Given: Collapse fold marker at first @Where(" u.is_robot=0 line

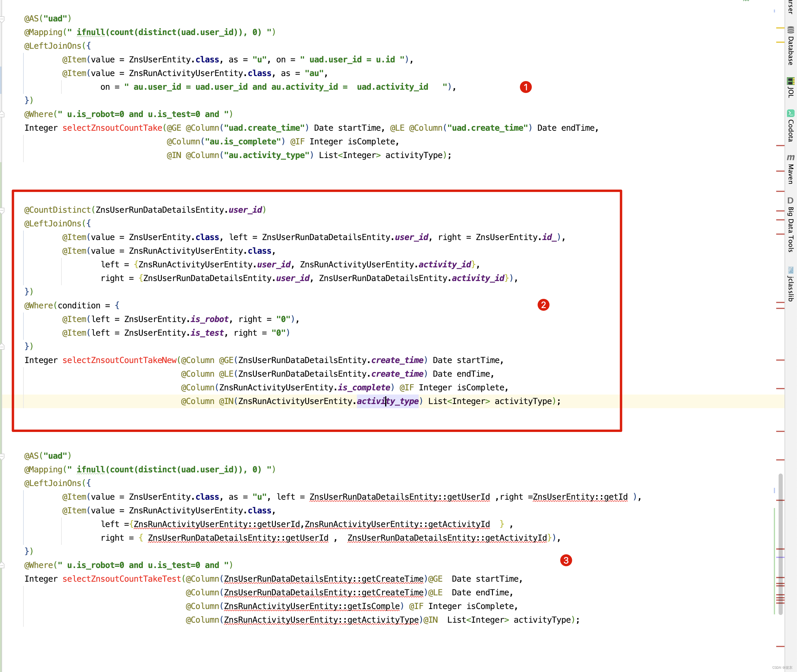Looking at the screenshot, I should point(2,114).
